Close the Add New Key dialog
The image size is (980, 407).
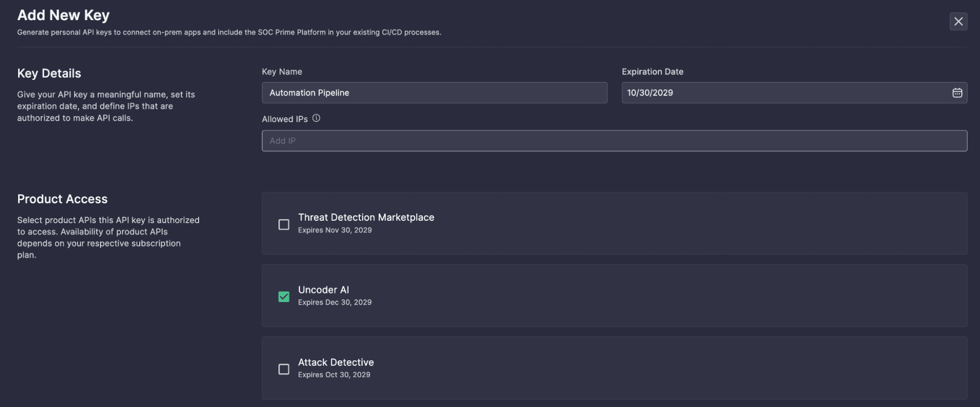[958, 22]
